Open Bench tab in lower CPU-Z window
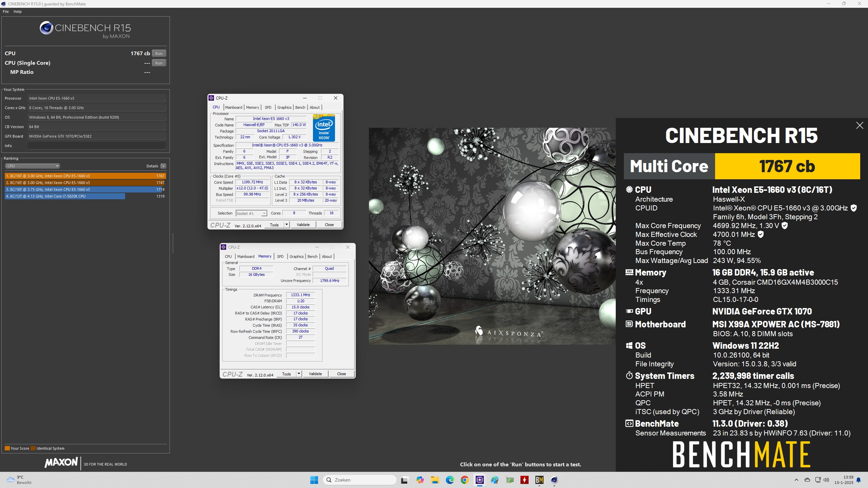 pos(312,257)
